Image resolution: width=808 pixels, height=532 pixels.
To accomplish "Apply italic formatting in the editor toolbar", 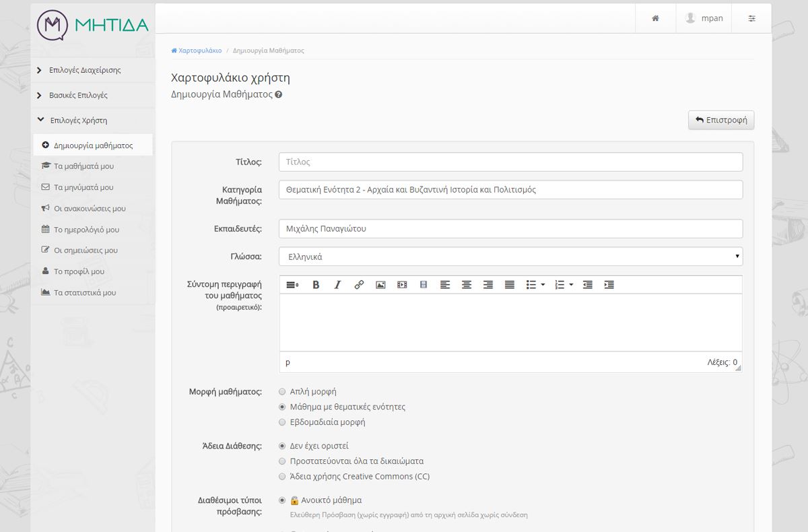I will point(337,285).
